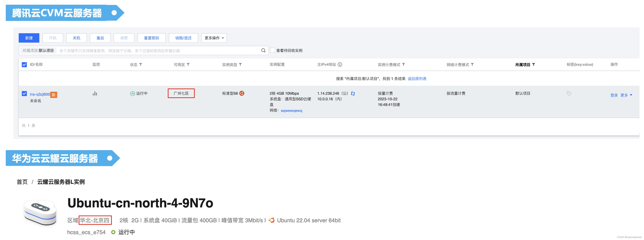This screenshot has width=644, height=240.
Task: Click the 续费 button
Action: (x=124, y=38)
